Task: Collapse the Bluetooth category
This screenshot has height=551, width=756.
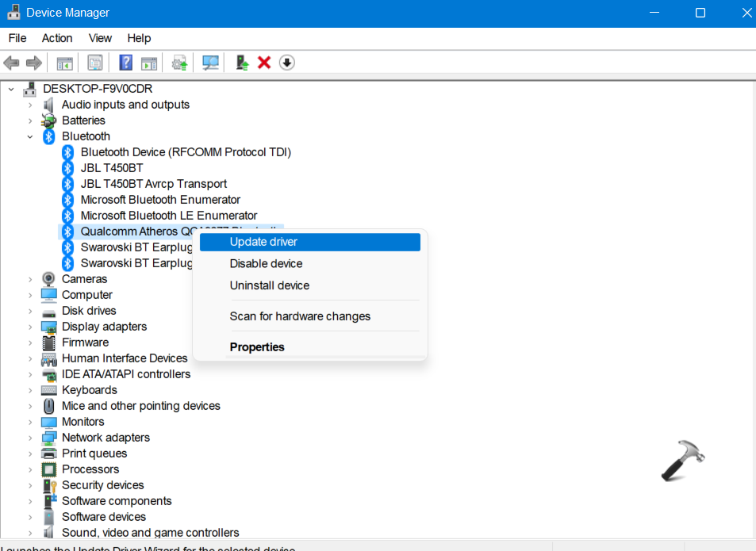Action: pos(30,136)
